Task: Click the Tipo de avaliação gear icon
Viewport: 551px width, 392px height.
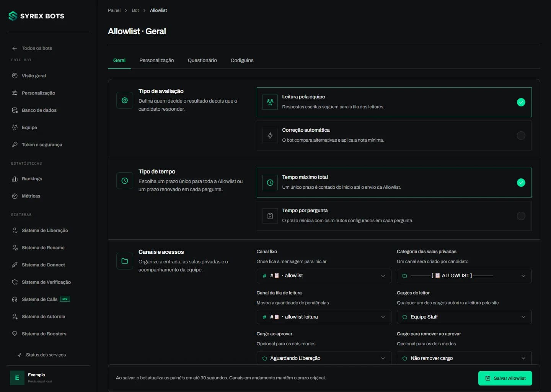Action: point(125,100)
